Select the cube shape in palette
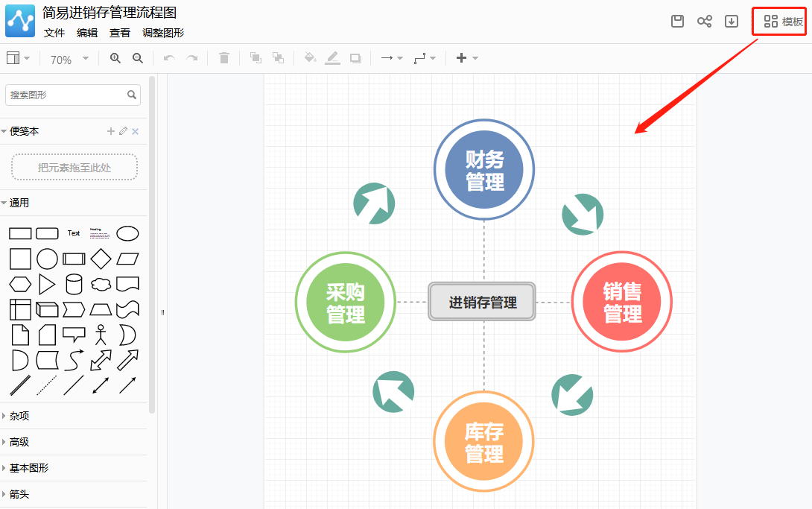Screen dimensions: 812x509 click(47, 309)
